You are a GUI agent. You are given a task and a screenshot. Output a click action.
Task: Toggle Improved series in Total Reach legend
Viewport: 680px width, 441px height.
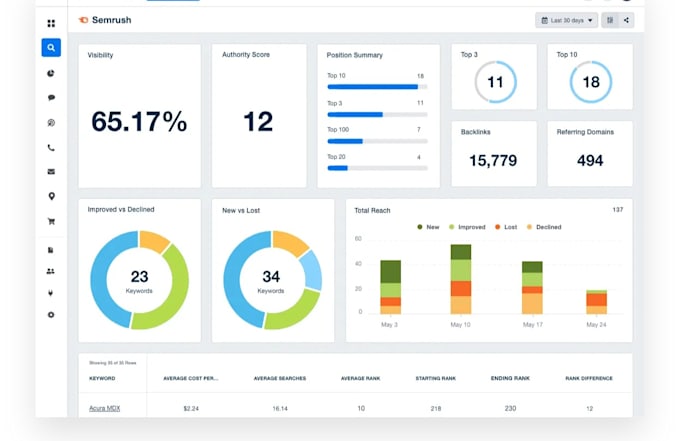tap(467, 227)
